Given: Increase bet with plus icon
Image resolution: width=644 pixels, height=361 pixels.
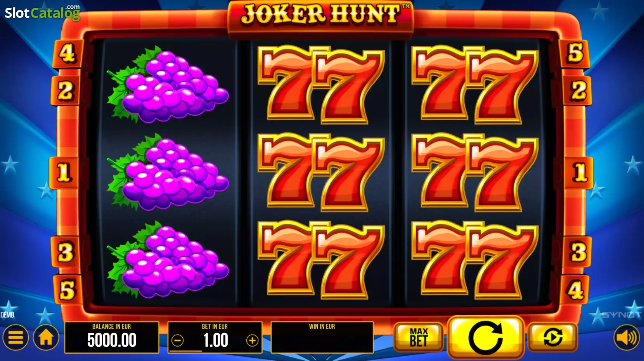Looking at the screenshot, I should click(x=252, y=341).
